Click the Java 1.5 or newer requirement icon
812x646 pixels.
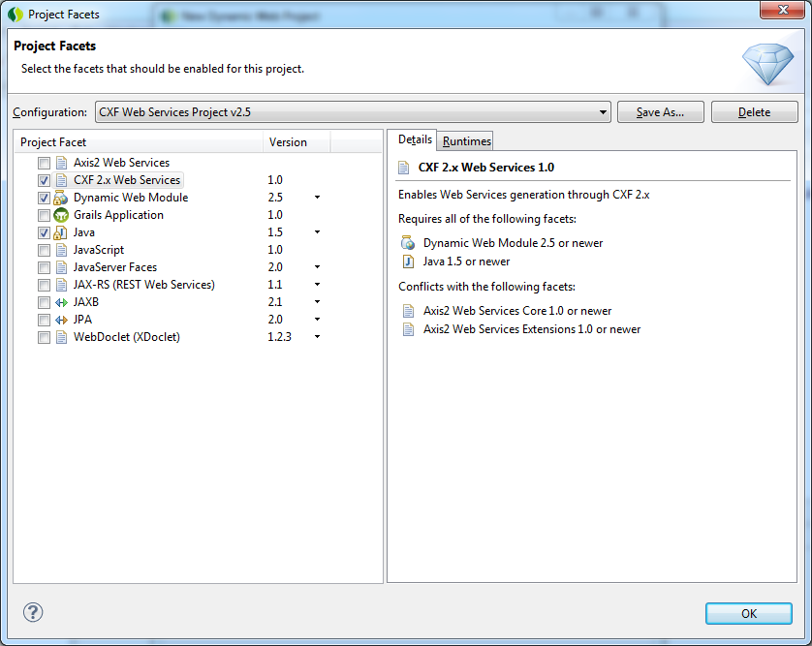pyautogui.click(x=408, y=261)
